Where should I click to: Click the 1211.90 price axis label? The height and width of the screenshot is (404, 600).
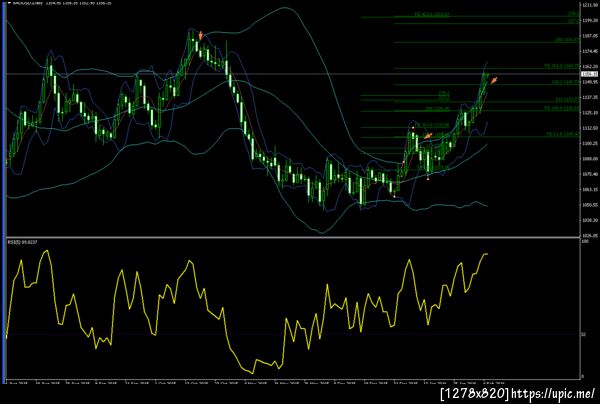coord(590,5)
